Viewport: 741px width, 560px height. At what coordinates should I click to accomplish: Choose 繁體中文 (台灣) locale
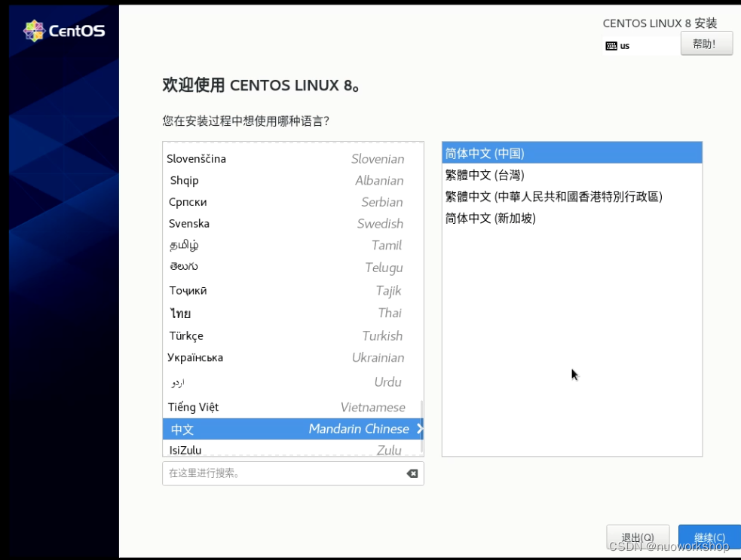pos(572,175)
